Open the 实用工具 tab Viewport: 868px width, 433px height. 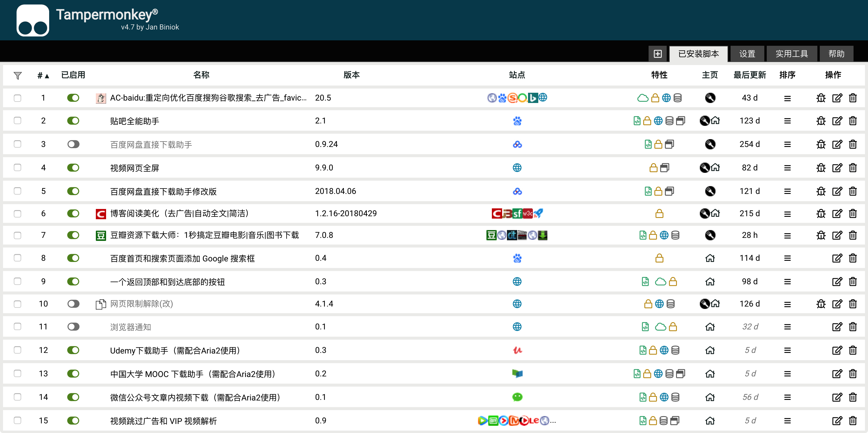791,54
